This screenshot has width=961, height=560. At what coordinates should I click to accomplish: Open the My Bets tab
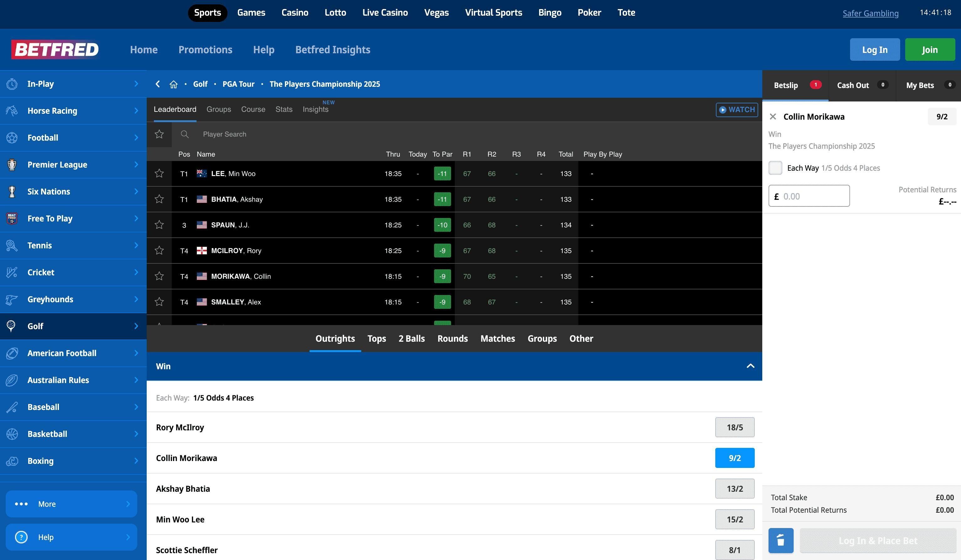(x=929, y=85)
